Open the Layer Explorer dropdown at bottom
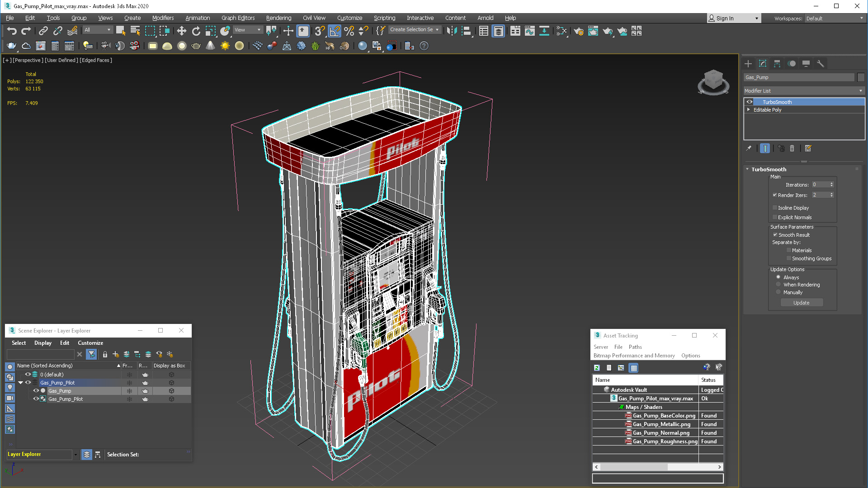This screenshot has width=868, height=488. (75, 455)
